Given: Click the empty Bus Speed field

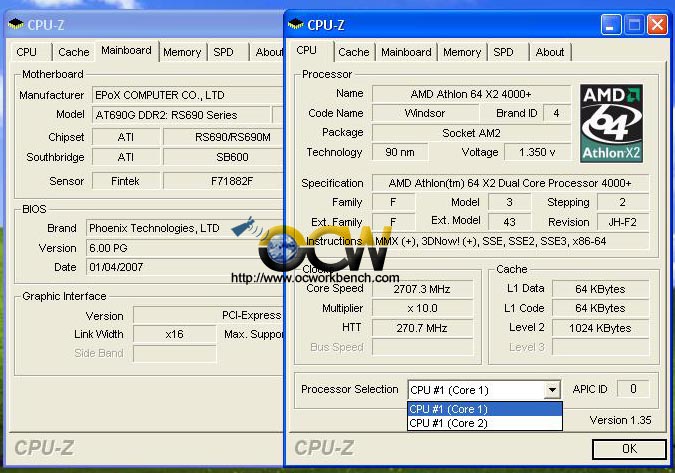Looking at the screenshot, I should (422, 347).
